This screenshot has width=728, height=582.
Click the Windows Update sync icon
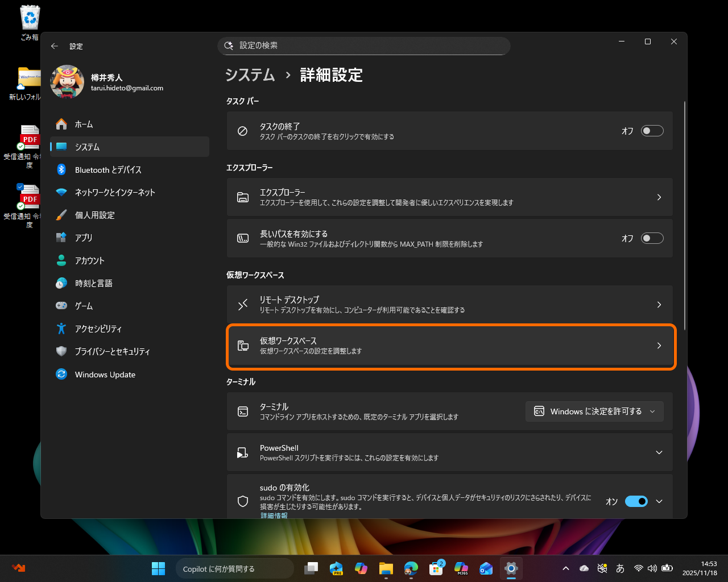click(61, 374)
